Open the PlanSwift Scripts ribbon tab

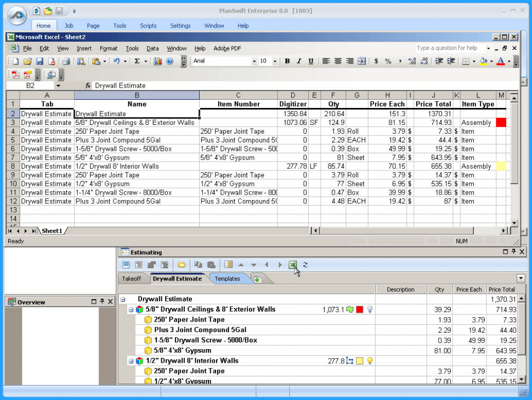click(x=148, y=26)
